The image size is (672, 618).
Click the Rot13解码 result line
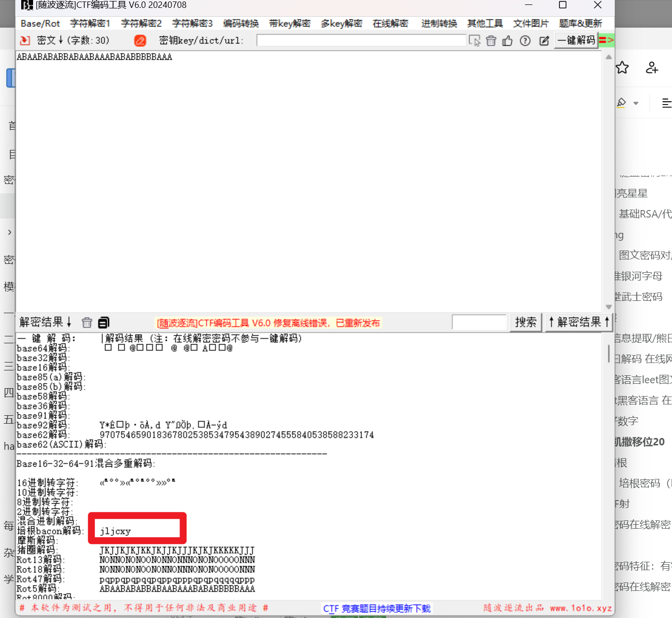177,560
